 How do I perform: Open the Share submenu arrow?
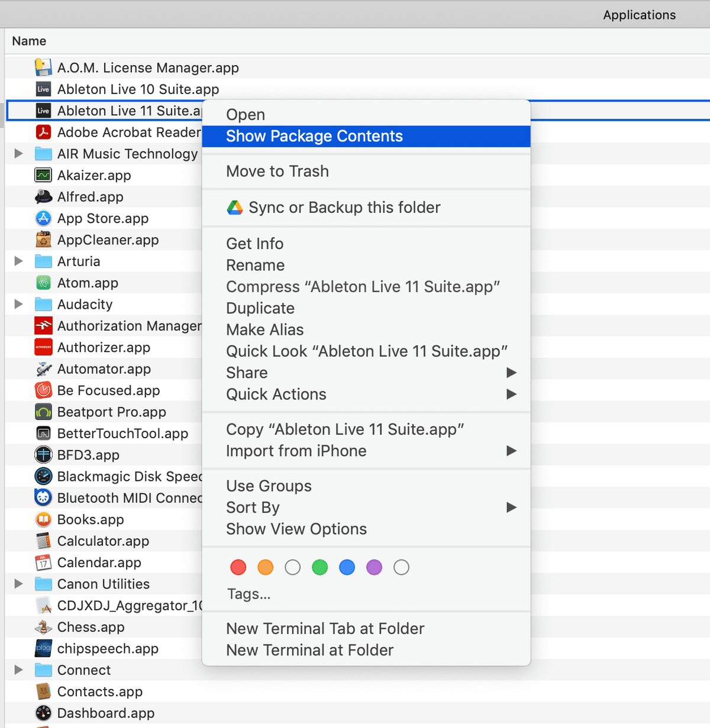coord(512,373)
